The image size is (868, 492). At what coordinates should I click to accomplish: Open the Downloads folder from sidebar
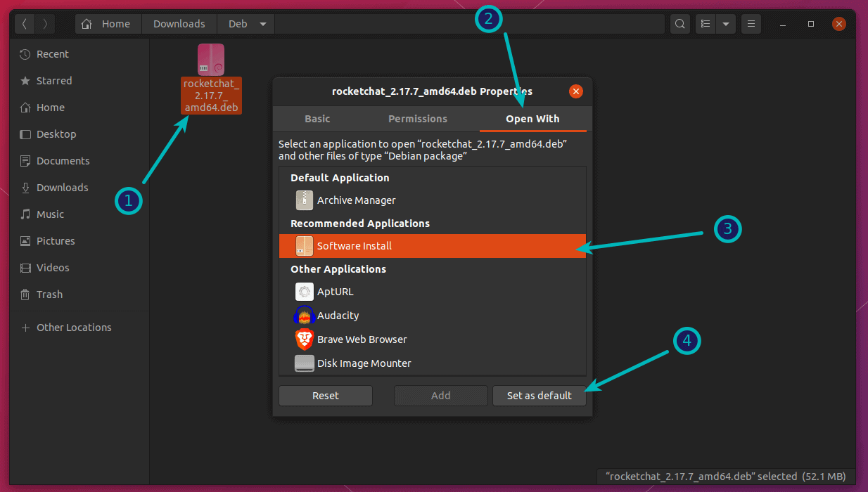(62, 187)
